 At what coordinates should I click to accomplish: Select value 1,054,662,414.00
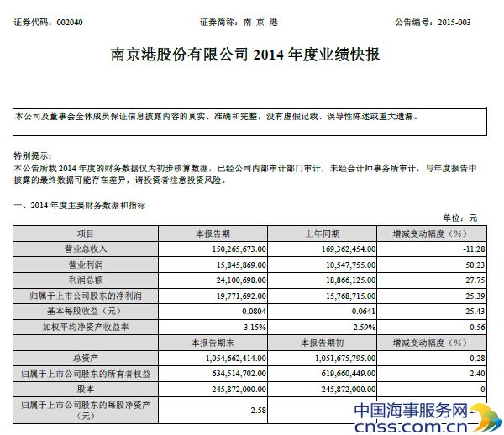(x=236, y=359)
